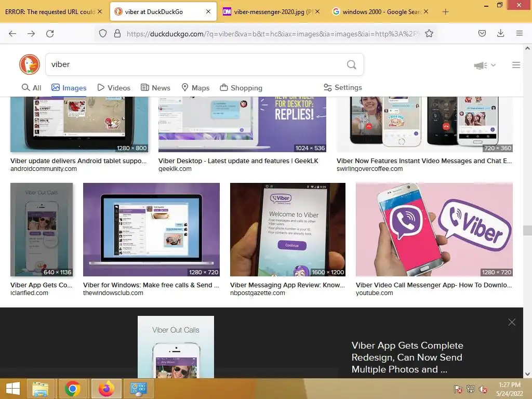The height and width of the screenshot is (399, 532).
Task: Open swirlingovercoffee.com source link
Action: (369, 169)
